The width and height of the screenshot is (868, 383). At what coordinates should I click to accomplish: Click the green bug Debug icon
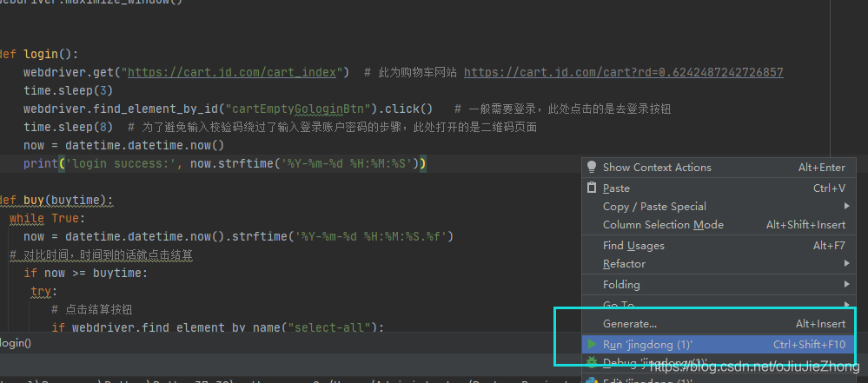tap(592, 362)
